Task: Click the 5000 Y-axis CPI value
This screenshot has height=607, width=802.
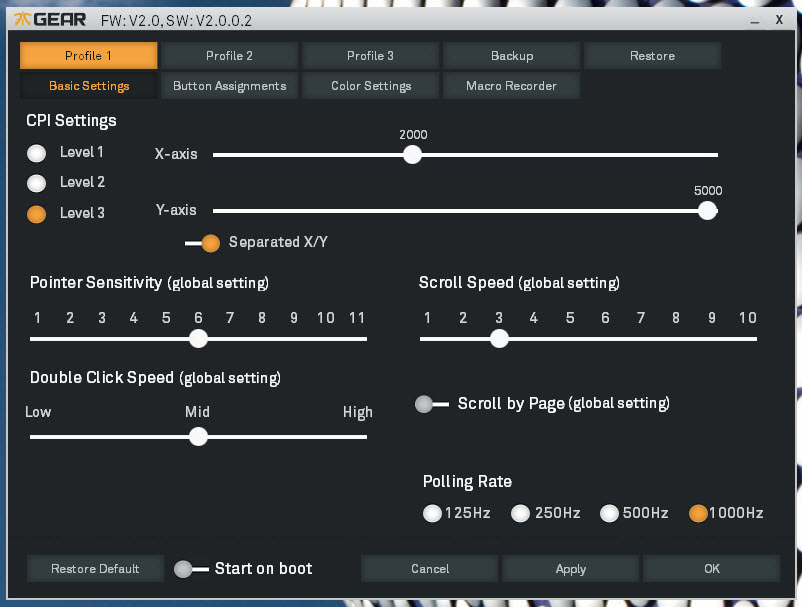Action: 708,191
